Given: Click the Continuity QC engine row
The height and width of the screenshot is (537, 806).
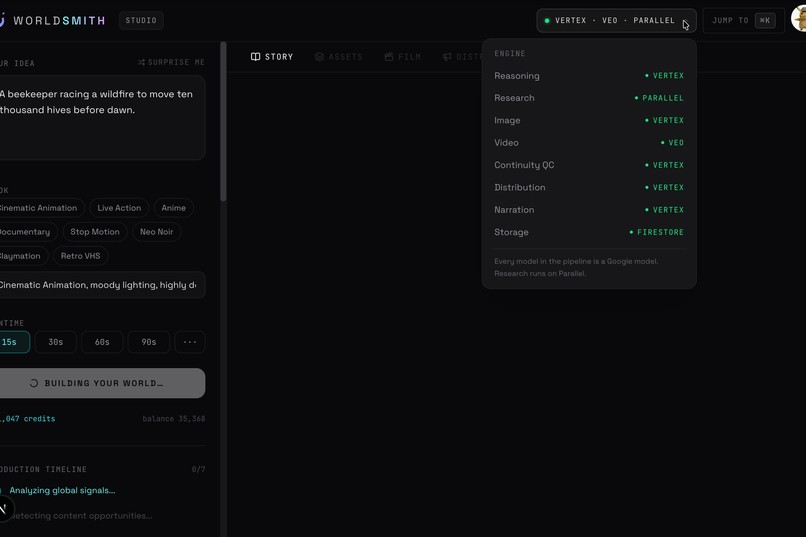Looking at the screenshot, I should coord(589,165).
